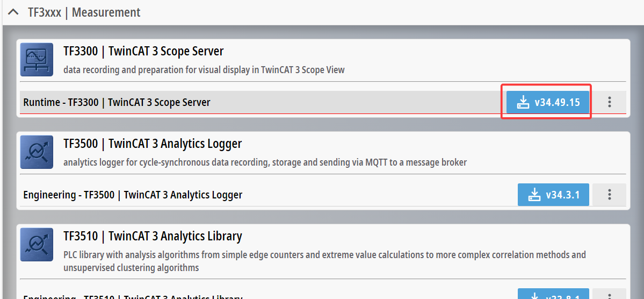Open TF3500 TwinCAT 3 Analytics Logger title
Image resolution: width=644 pixels, height=299 pixels.
coord(153,144)
